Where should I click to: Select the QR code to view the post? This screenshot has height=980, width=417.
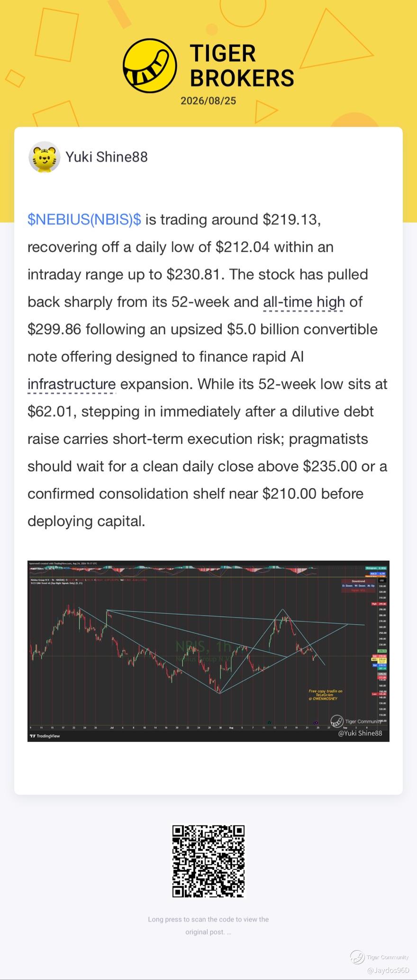click(x=208, y=861)
